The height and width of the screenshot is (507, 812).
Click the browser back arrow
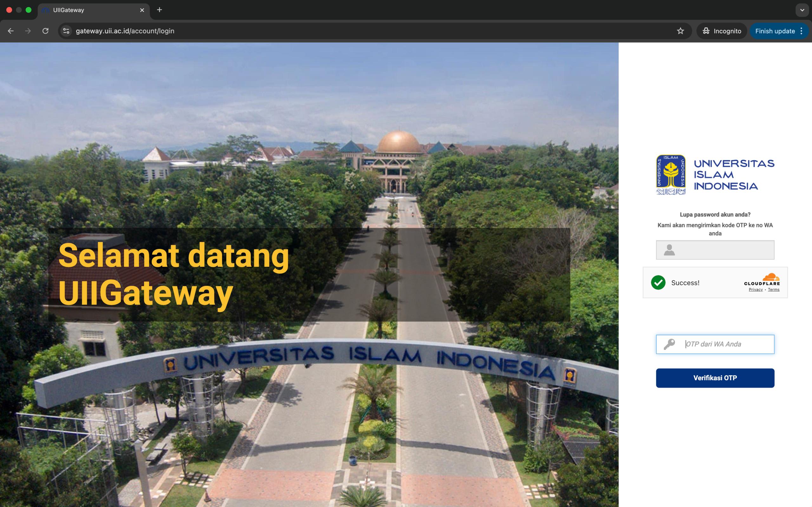click(11, 31)
